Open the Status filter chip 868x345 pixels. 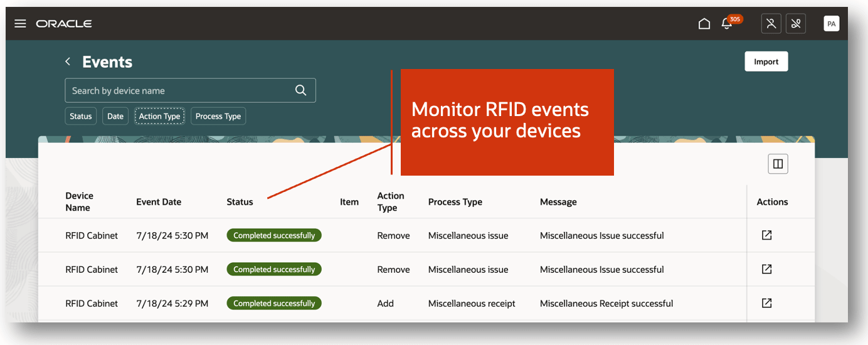pyautogui.click(x=81, y=116)
